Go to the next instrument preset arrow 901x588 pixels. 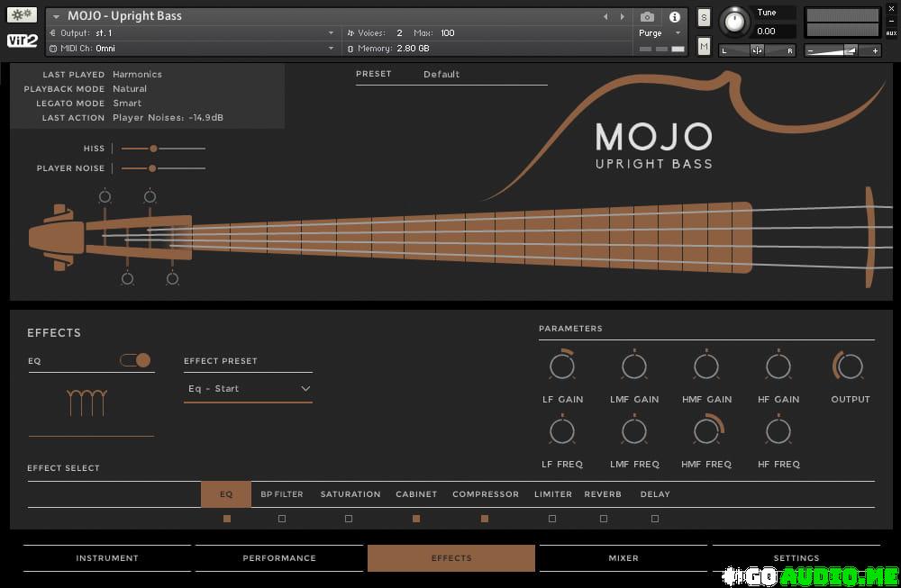623,16
